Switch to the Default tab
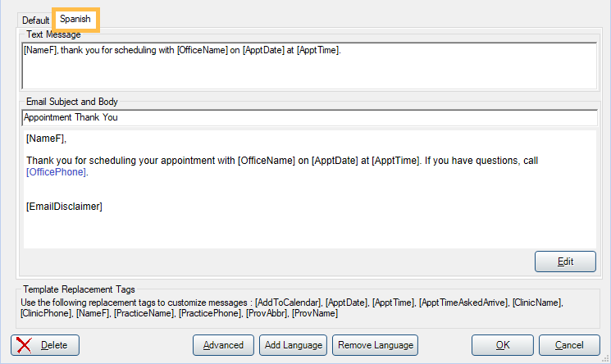The width and height of the screenshot is (611, 364). pos(35,20)
